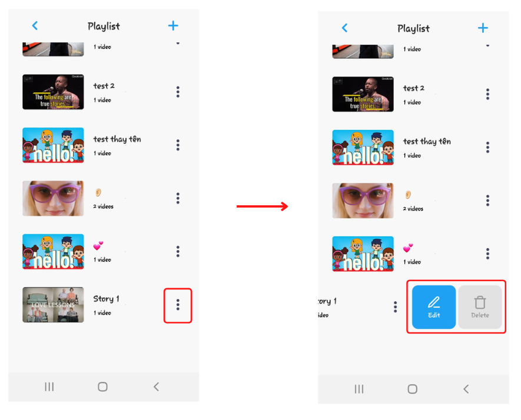Go back using left screen's blue chevron
This screenshot has width=521, height=420.
(35, 25)
